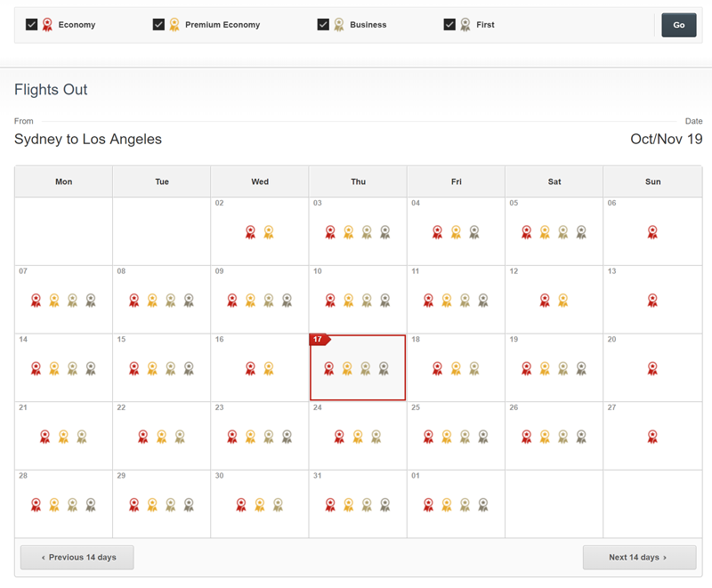
Task: Choose the Business ribbon on day 18
Action: [474, 368]
